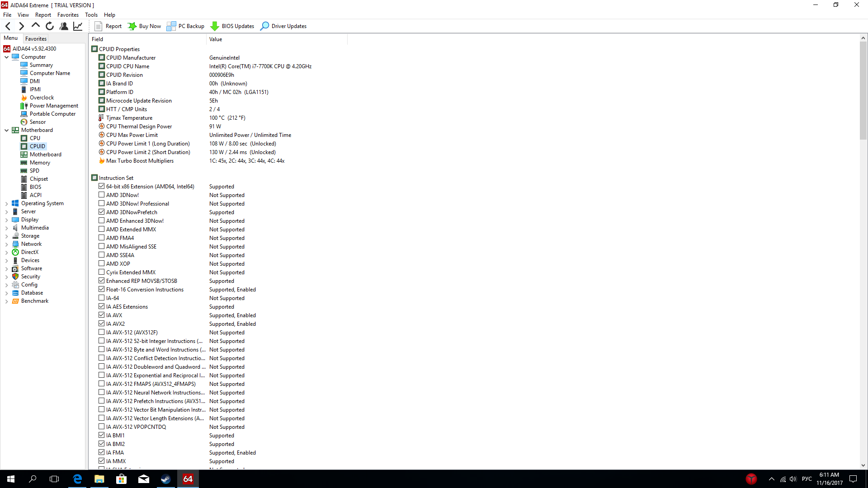The image size is (868, 488).
Task: Show hidden system tray icons
Action: (x=771, y=479)
